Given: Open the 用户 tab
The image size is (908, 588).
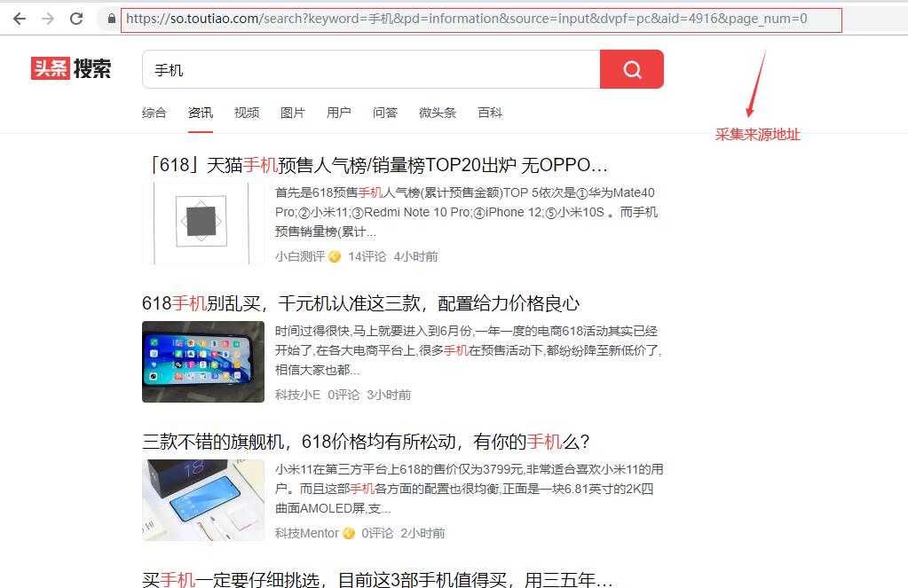Looking at the screenshot, I should click(339, 113).
